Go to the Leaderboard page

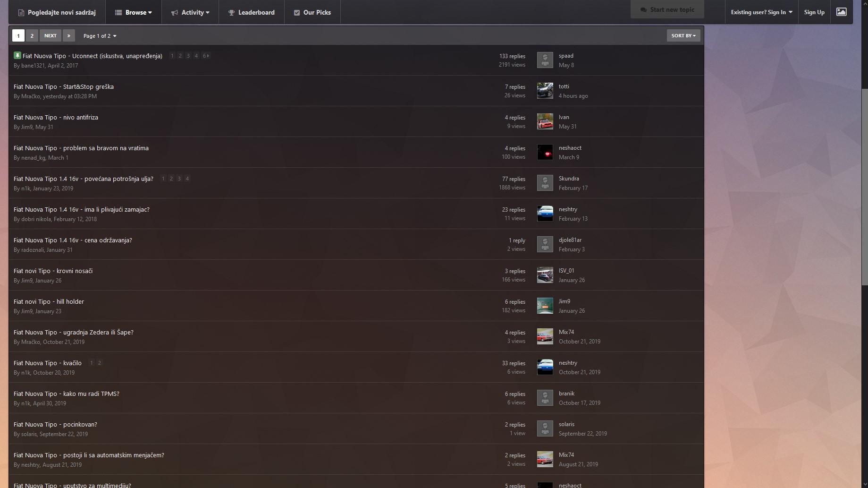tap(252, 12)
